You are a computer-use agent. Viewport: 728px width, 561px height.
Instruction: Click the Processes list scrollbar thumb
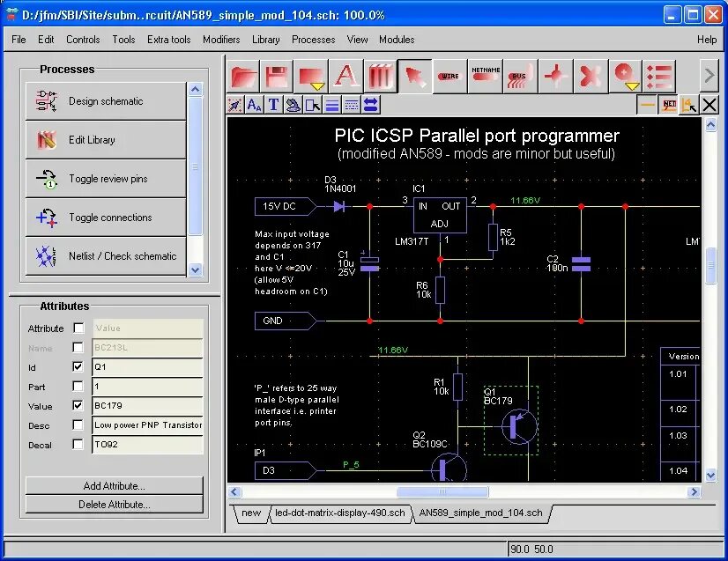click(x=196, y=166)
